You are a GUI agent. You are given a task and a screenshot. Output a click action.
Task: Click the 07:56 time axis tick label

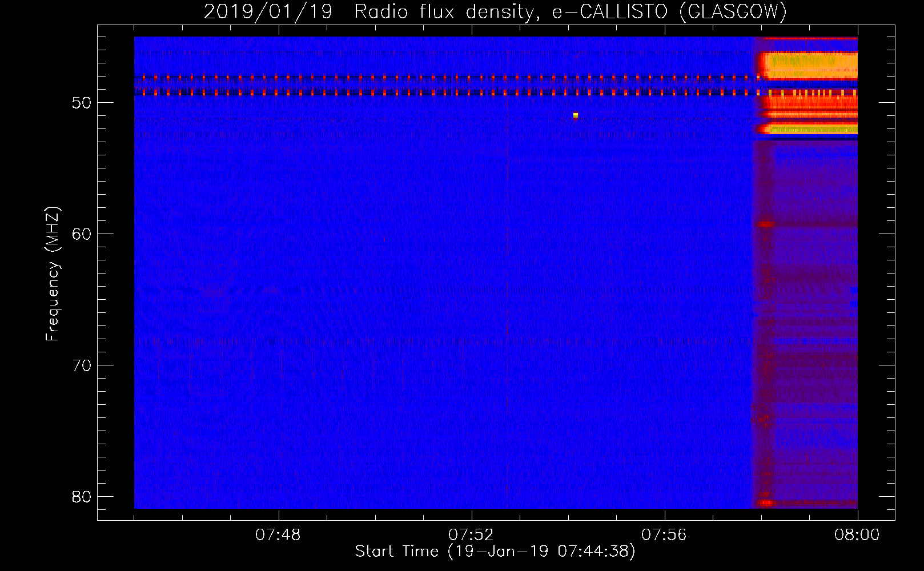pos(664,535)
